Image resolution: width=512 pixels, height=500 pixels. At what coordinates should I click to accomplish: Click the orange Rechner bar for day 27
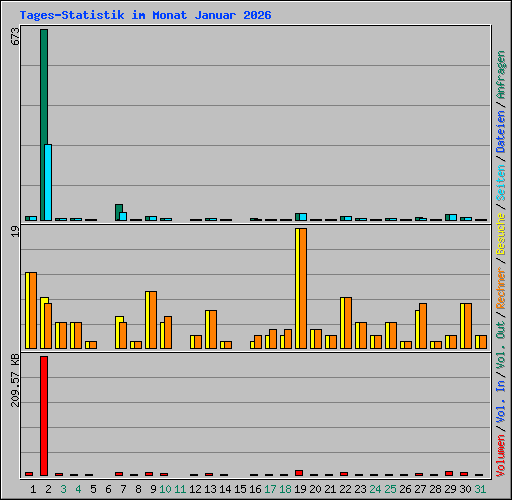tap(423, 326)
